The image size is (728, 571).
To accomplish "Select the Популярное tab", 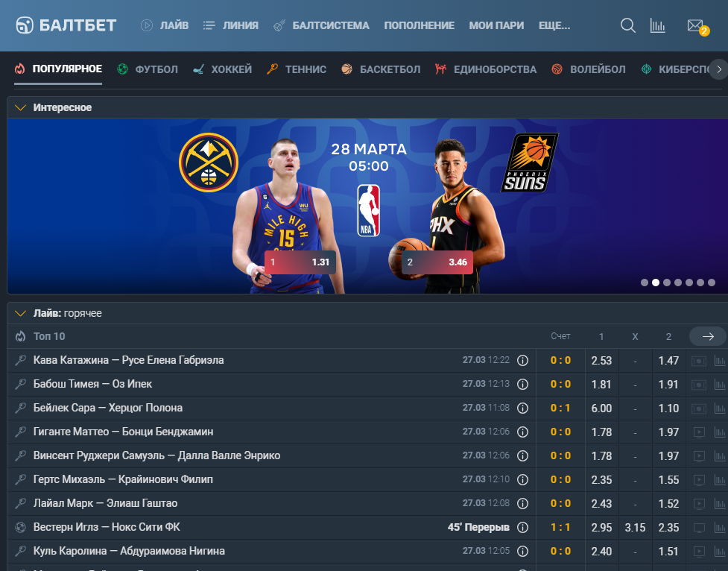I will [58, 69].
